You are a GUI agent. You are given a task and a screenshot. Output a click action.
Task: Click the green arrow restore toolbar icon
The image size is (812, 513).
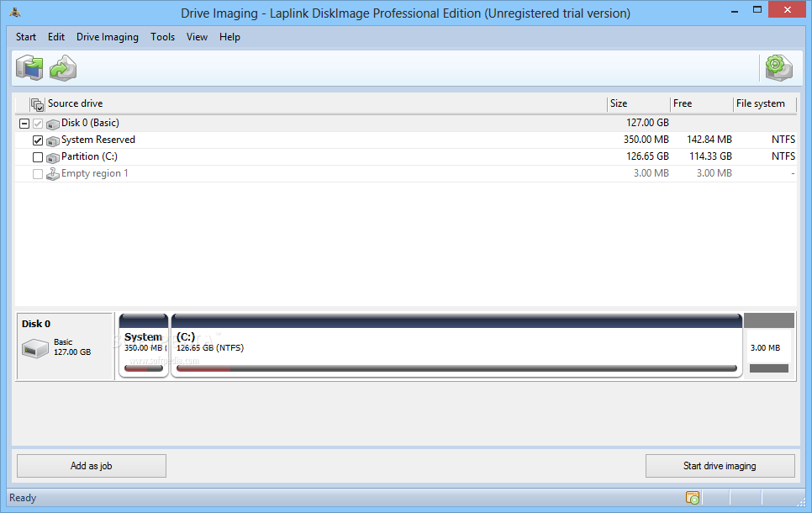63,68
